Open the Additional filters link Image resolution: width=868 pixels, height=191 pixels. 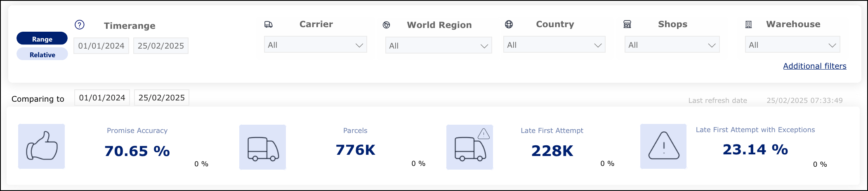[x=814, y=66]
